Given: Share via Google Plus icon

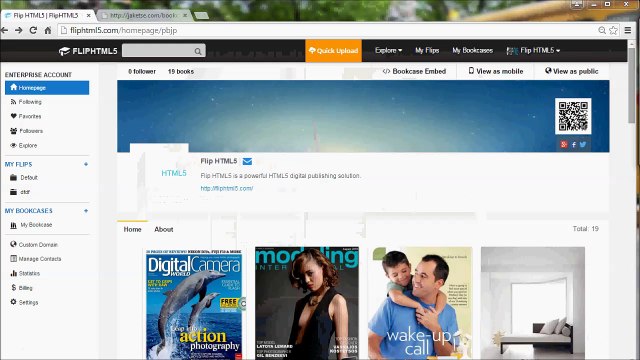Looking at the screenshot, I should (564, 144).
